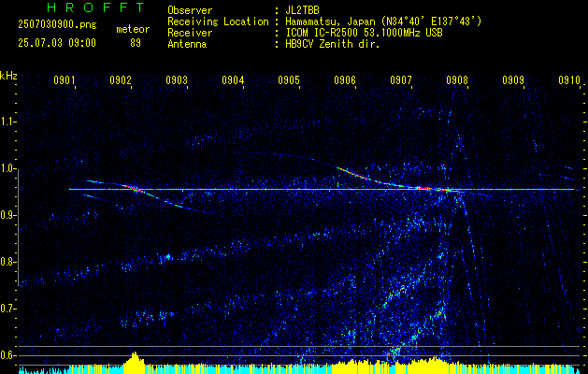Image resolution: width=588 pixels, height=374 pixels.
Task: Click the 1.1 kHz axis label
Action: pyautogui.click(x=7, y=122)
